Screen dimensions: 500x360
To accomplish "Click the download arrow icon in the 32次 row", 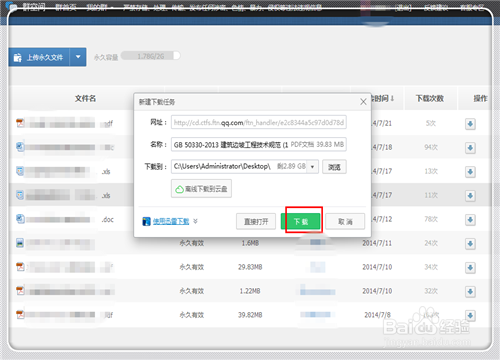I will 470,292.
